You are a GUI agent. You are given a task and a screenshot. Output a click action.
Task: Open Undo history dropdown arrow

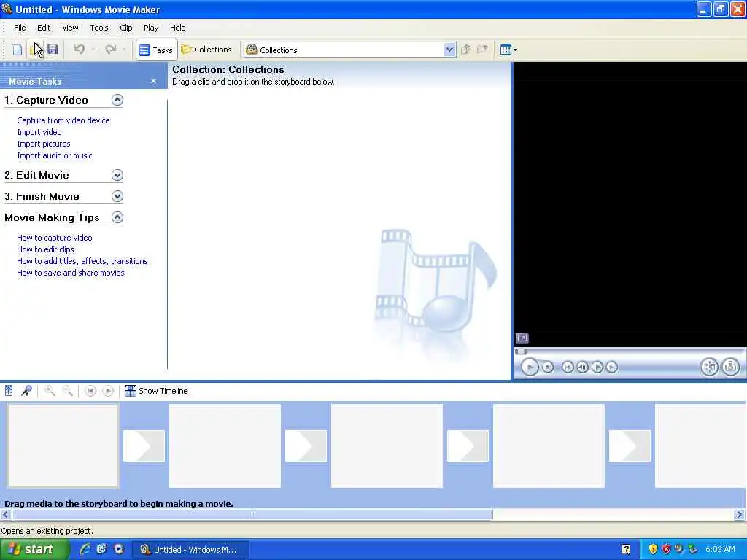[93, 50]
